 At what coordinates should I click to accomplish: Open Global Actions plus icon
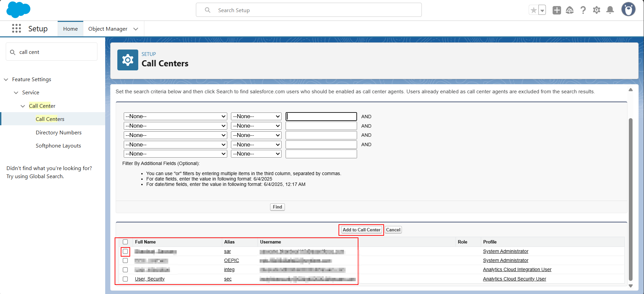point(557,10)
